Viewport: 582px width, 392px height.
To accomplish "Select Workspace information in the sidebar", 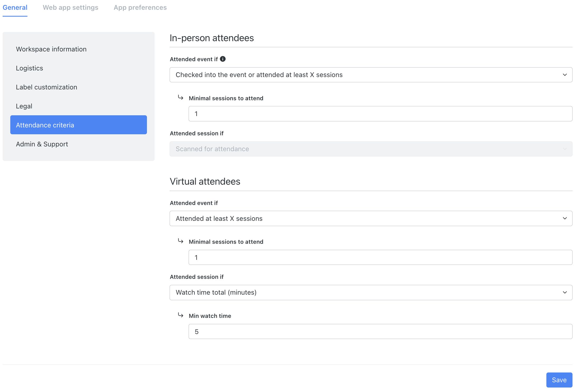I will coord(79,49).
